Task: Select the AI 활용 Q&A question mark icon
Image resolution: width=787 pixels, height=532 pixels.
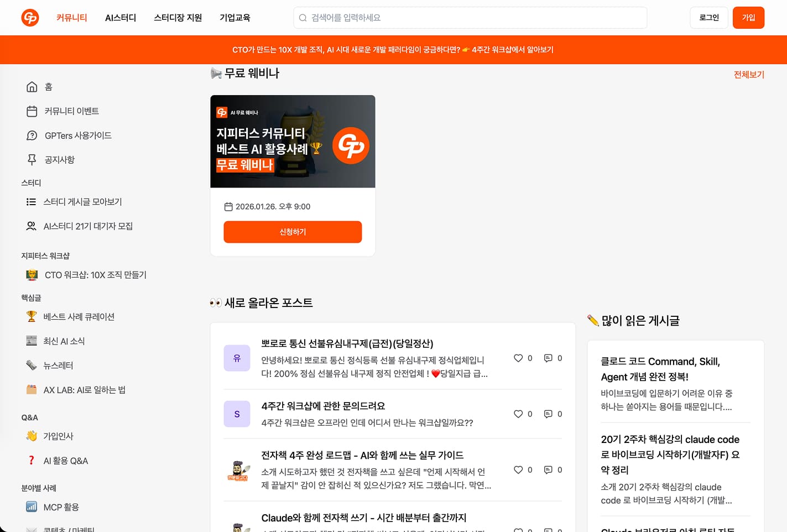Action: [x=32, y=460]
